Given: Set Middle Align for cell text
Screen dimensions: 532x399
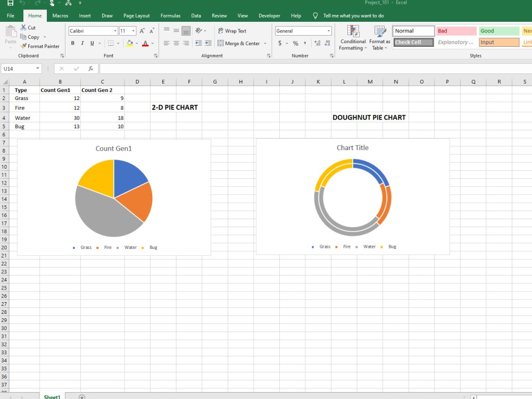Looking at the screenshot, I should [x=177, y=30].
